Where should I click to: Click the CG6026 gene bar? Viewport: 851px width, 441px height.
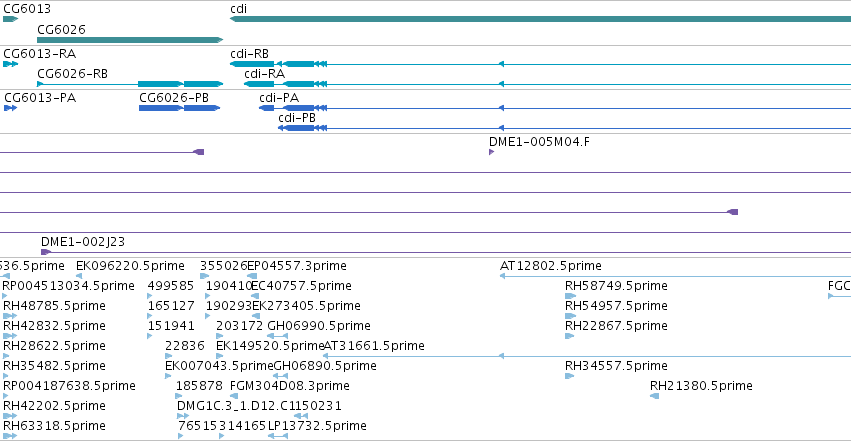[130, 40]
